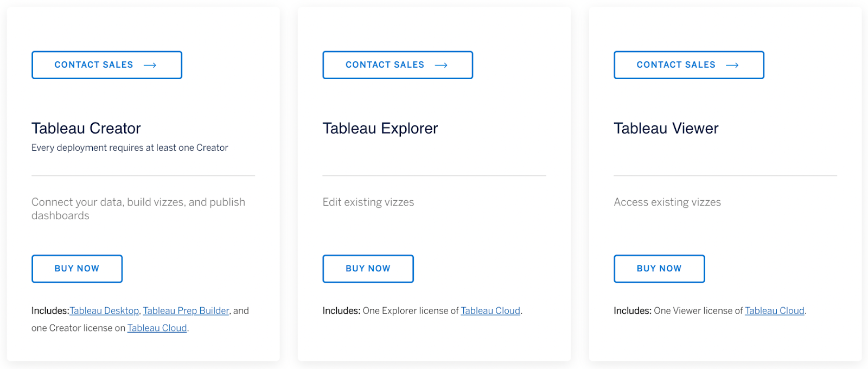Image resolution: width=868 pixels, height=369 pixels.
Task: Click Buy Now under Tableau Explorer
Action: [x=368, y=269]
